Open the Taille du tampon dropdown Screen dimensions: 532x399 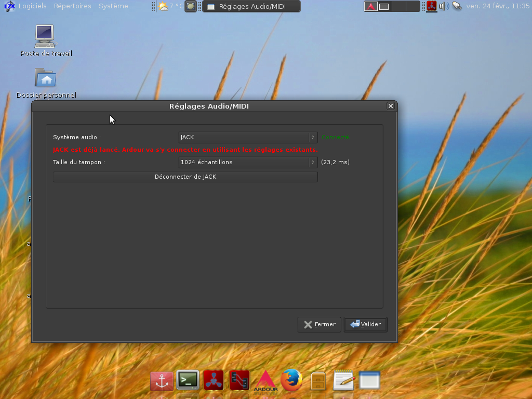click(248, 162)
